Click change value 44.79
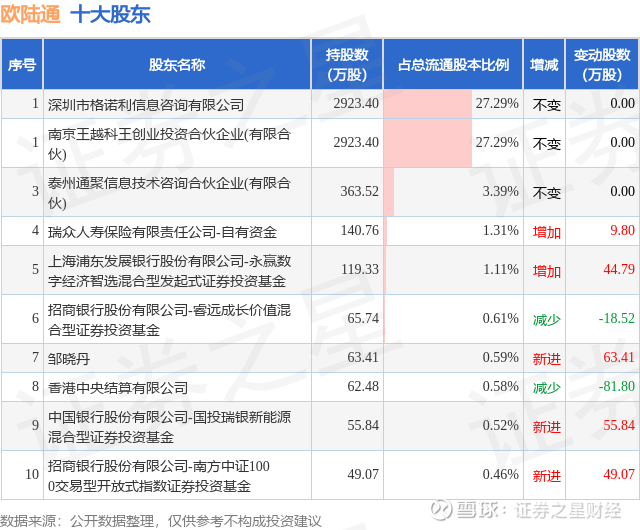The image size is (640, 530). pos(619,269)
